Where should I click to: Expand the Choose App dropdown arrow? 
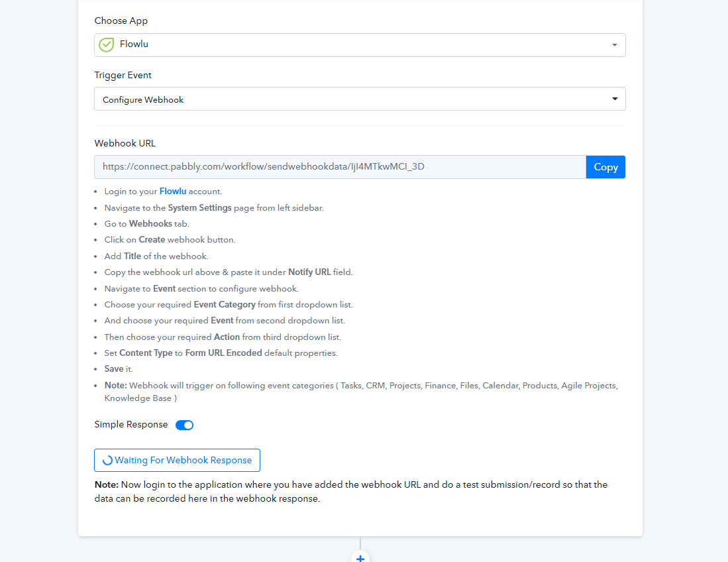(614, 45)
